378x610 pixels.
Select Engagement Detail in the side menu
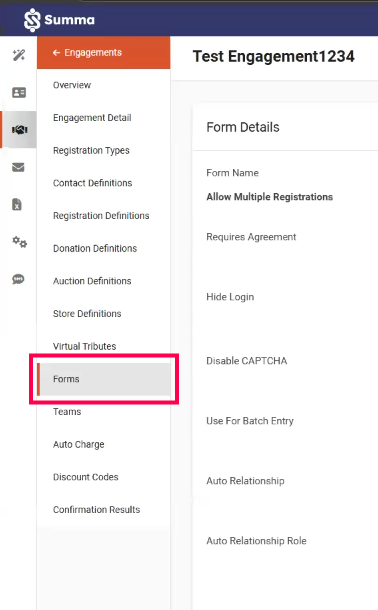pyautogui.click(x=92, y=118)
